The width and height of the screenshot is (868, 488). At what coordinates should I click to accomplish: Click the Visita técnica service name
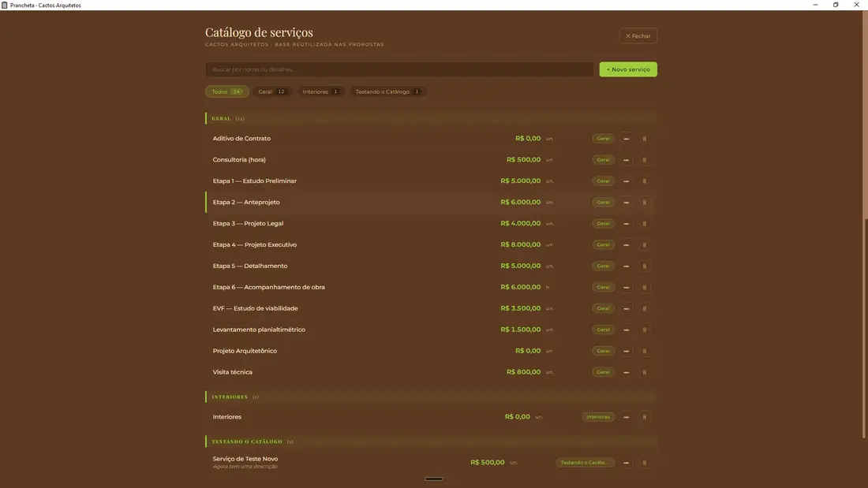(233, 372)
